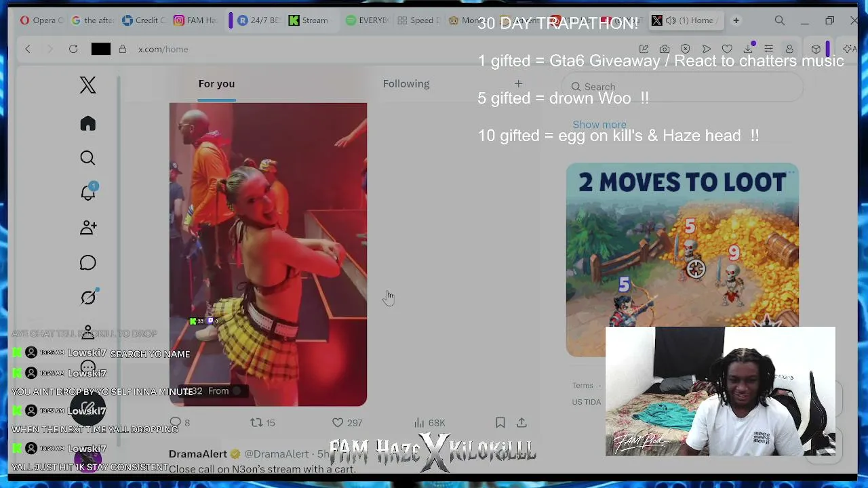Open the (1) Home X browser tab
868x488 pixels.
687,20
